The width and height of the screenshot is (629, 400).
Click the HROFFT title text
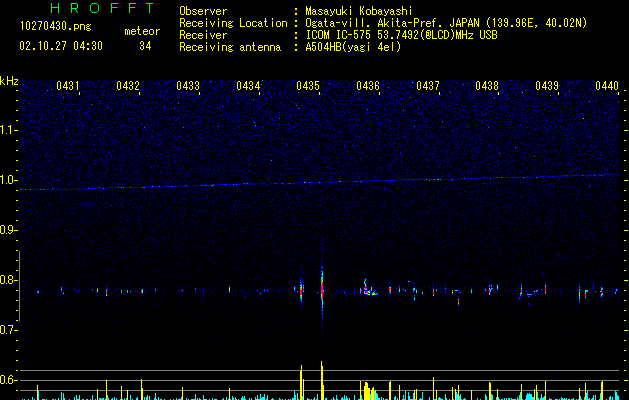point(102,8)
